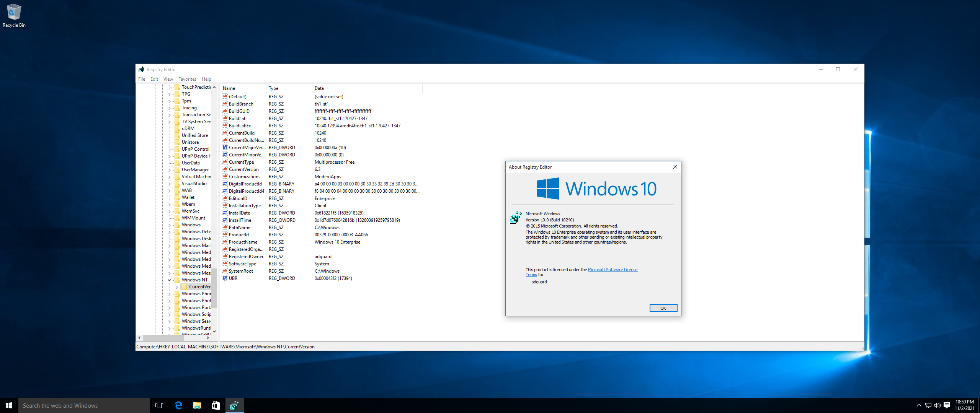Click the CurrentVersion folder icon in tree
The width and height of the screenshot is (980, 413).
point(184,287)
